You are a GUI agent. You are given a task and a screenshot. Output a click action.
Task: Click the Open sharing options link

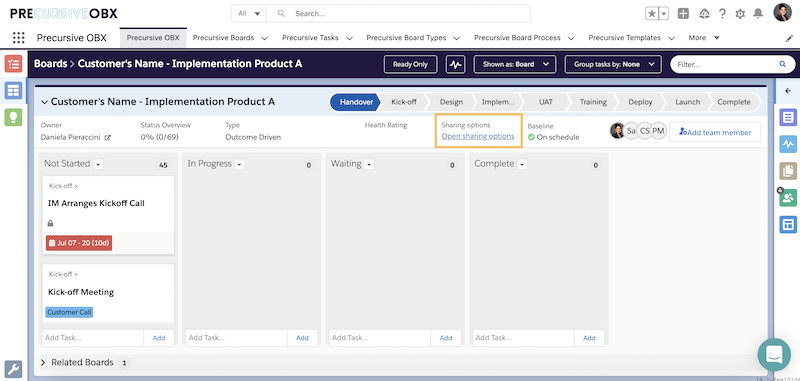coord(478,136)
